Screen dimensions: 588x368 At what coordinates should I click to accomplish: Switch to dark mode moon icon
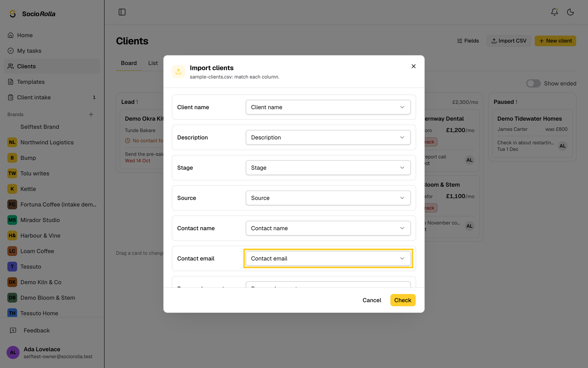pyautogui.click(x=570, y=12)
